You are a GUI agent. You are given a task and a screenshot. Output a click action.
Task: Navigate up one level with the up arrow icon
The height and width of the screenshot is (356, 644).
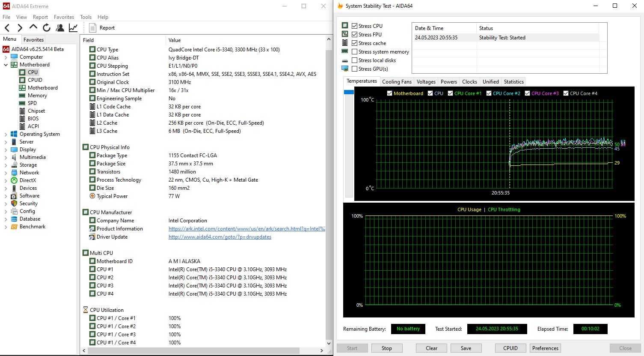[x=33, y=28]
